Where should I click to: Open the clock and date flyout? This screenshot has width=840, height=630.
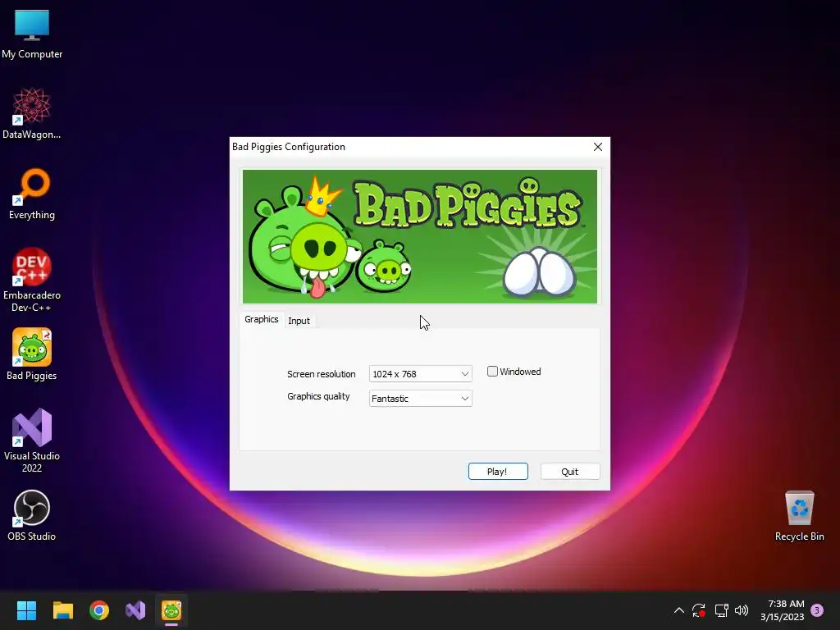782,610
